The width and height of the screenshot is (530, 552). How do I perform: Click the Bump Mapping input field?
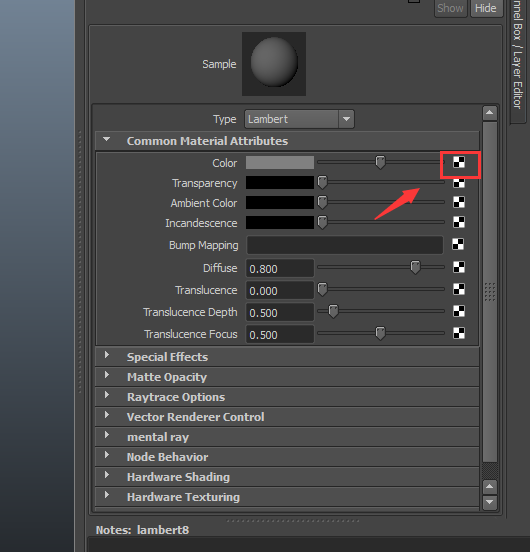click(x=345, y=245)
